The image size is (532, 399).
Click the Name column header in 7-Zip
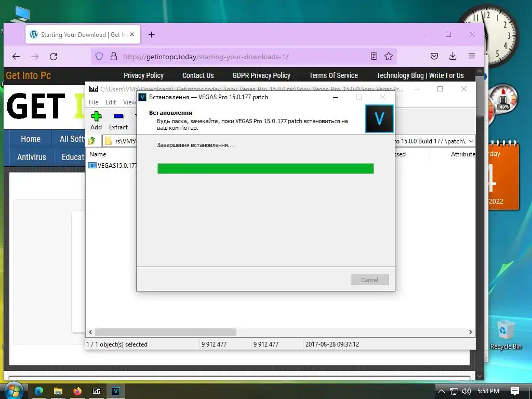coord(98,154)
